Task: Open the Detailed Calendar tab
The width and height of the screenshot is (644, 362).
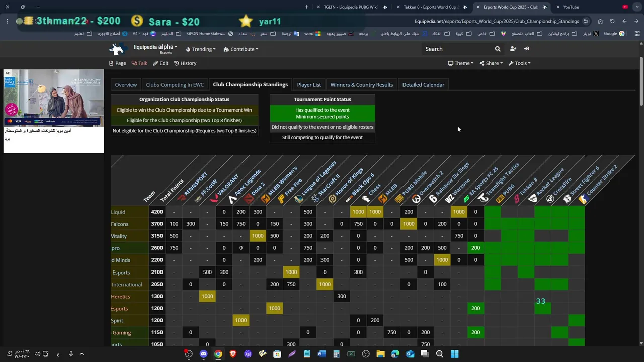Action: point(423,85)
